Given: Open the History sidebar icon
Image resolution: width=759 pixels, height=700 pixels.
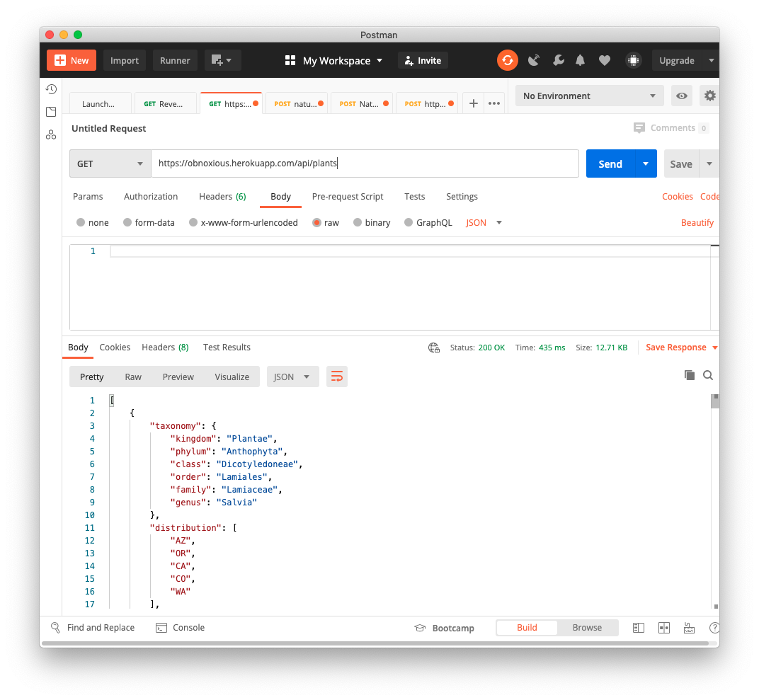Looking at the screenshot, I should (51, 89).
